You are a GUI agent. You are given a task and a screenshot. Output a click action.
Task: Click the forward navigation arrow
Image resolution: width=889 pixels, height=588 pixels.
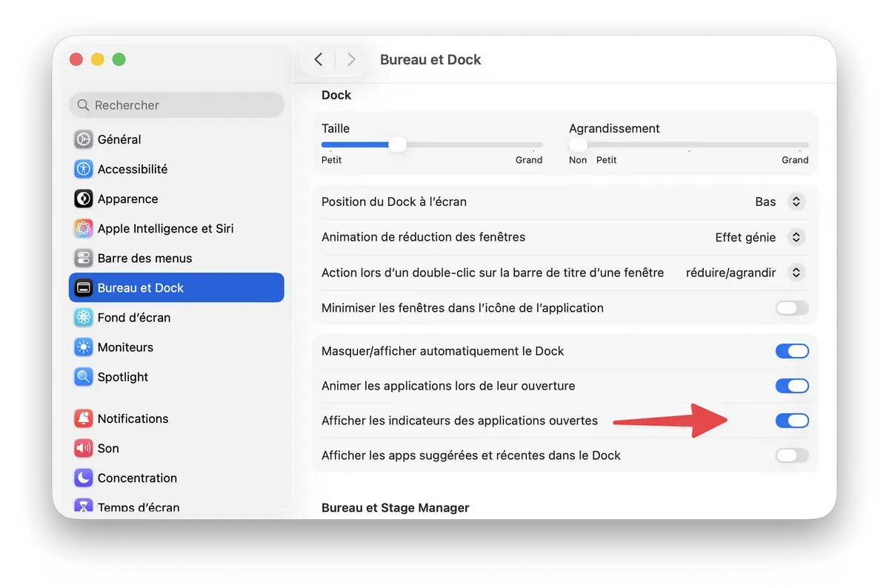click(x=350, y=59)
